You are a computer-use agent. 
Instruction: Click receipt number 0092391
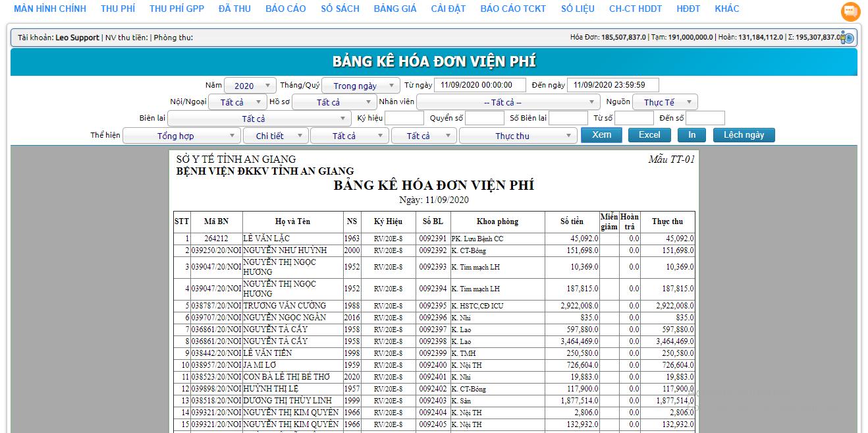click(x=433, y=239)
